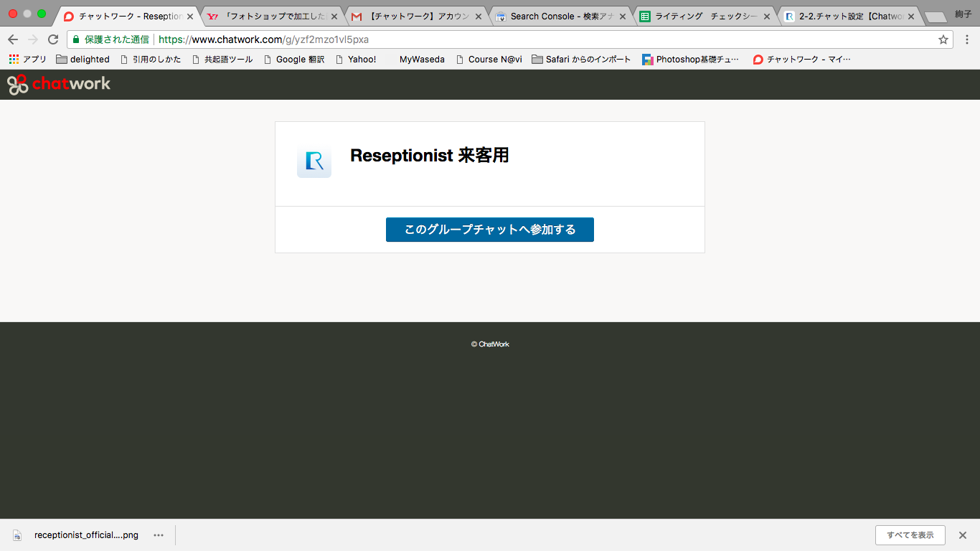Viewport: 980px width, 551px height.
Task: Click the address bar URL field
Action: (x=502, y=39)
